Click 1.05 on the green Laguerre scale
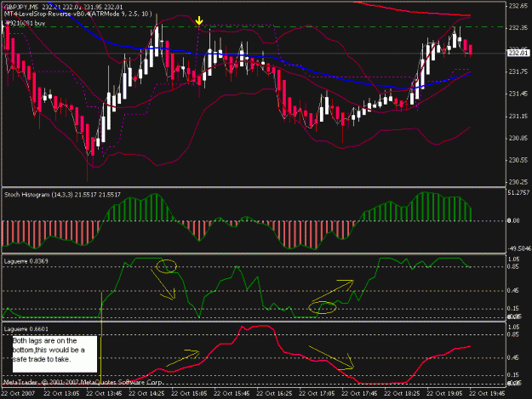The image size is (532, 399). pos(513,259)
